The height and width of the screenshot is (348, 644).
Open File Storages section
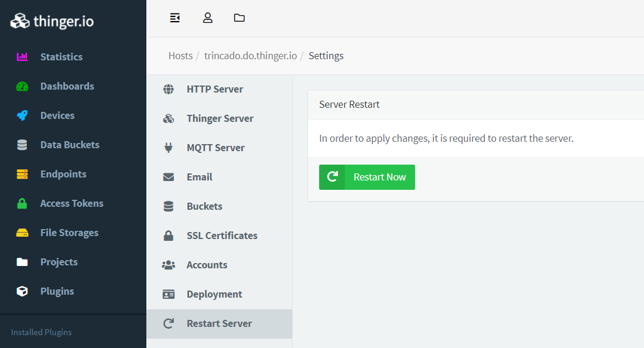click(x=69, y=233)
